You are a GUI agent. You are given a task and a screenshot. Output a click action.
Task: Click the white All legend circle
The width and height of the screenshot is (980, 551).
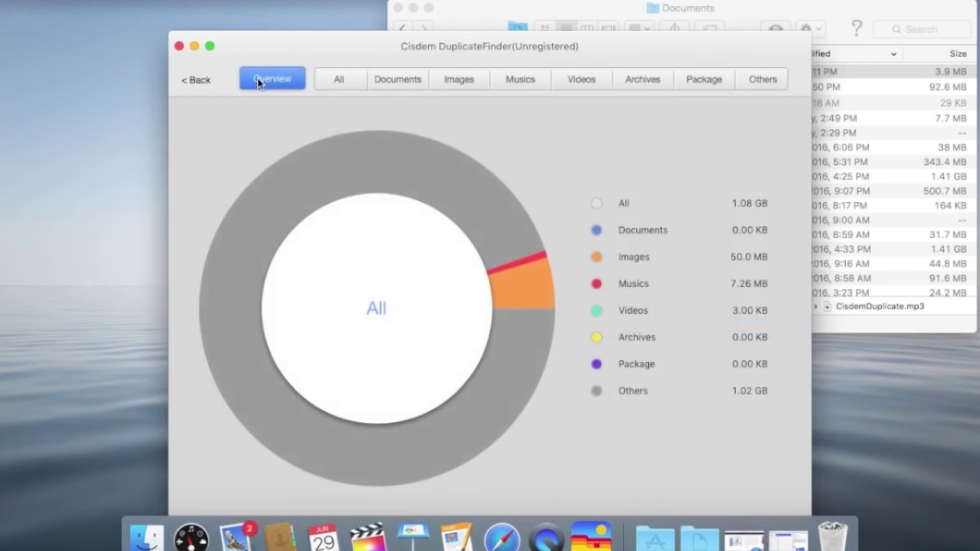596,204
